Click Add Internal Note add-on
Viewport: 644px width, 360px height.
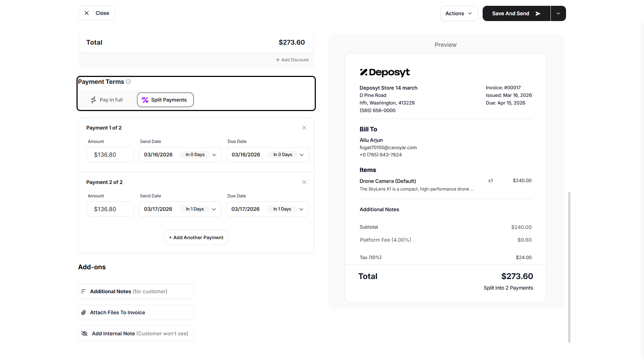coord(136,334)
